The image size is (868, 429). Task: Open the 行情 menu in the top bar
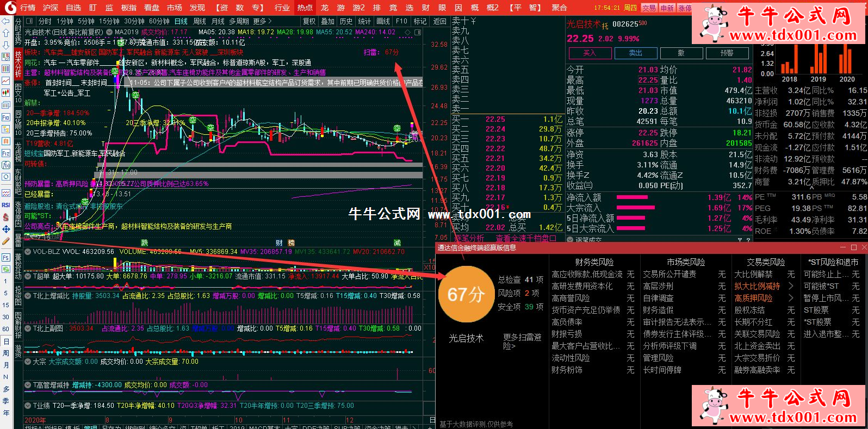coord(28,8)
